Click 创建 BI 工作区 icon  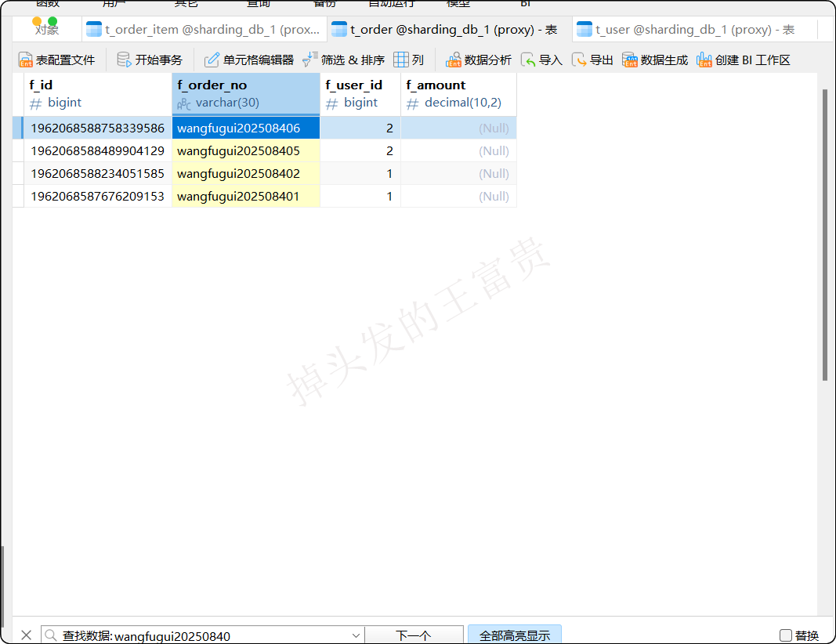tap(704, 60)
